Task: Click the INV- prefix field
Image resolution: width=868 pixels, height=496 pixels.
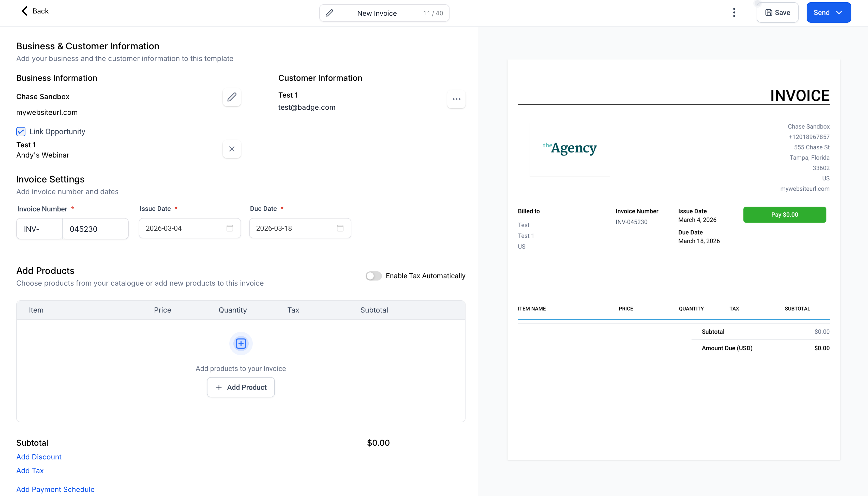Action: pos(39,229)
